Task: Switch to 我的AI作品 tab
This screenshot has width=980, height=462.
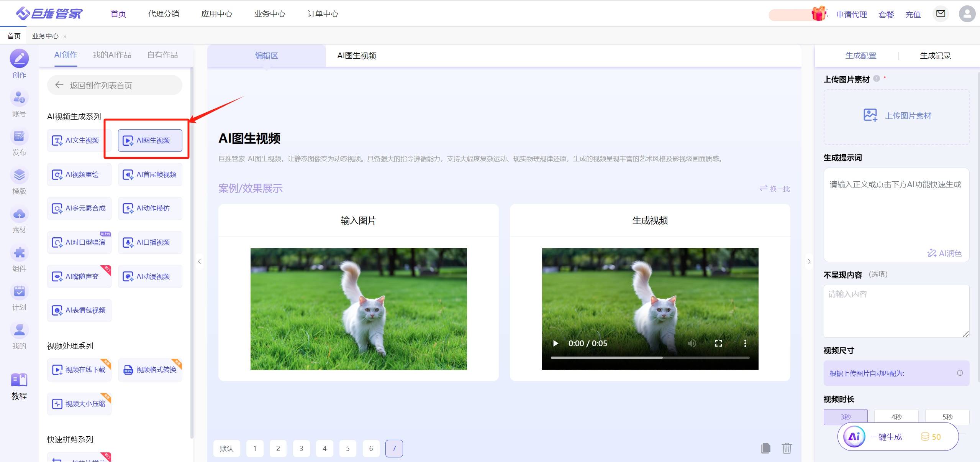Action: coord(112,55)
